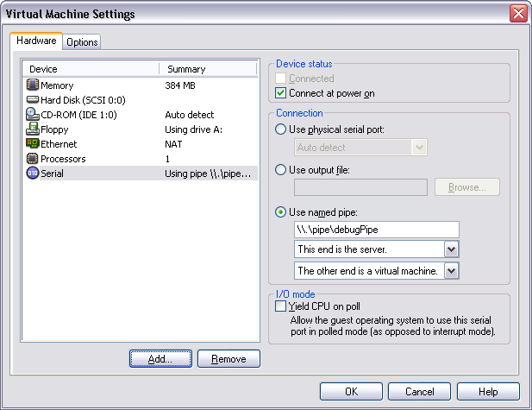The width and height of the screenshot is (532, 410).
Task: Click the CD-ROM disc icon
Action: [x=33, y=115]
